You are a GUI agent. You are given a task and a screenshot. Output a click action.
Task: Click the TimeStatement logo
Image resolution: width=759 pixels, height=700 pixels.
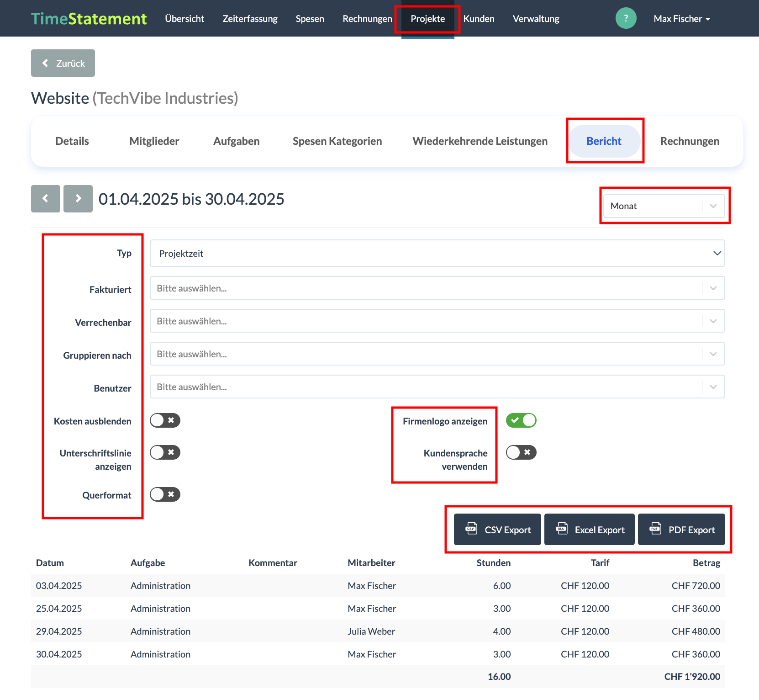(x=89, y=19)
